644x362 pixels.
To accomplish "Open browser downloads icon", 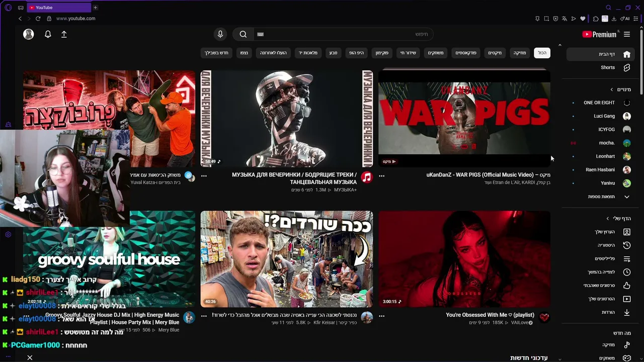I will click(x=614, y=19).
